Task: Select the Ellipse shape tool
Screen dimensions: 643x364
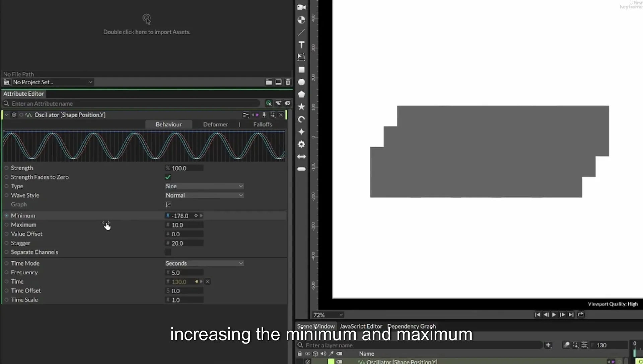Action: [x=301, y=82]
